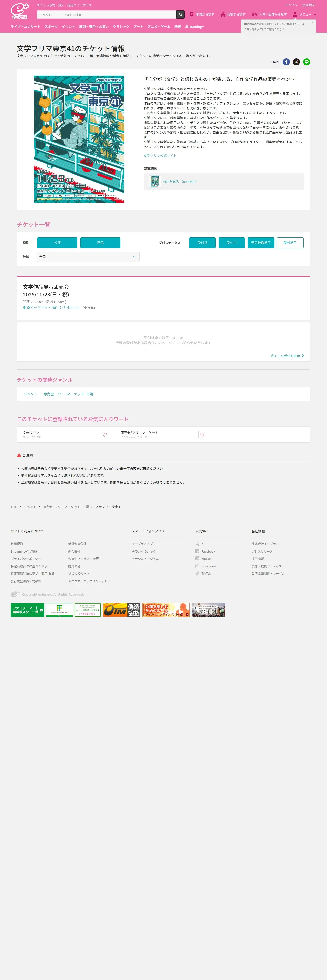Open 演劇・舞台・お笑い menu
Screen dimensions: 327x980
tap(94, 27)
